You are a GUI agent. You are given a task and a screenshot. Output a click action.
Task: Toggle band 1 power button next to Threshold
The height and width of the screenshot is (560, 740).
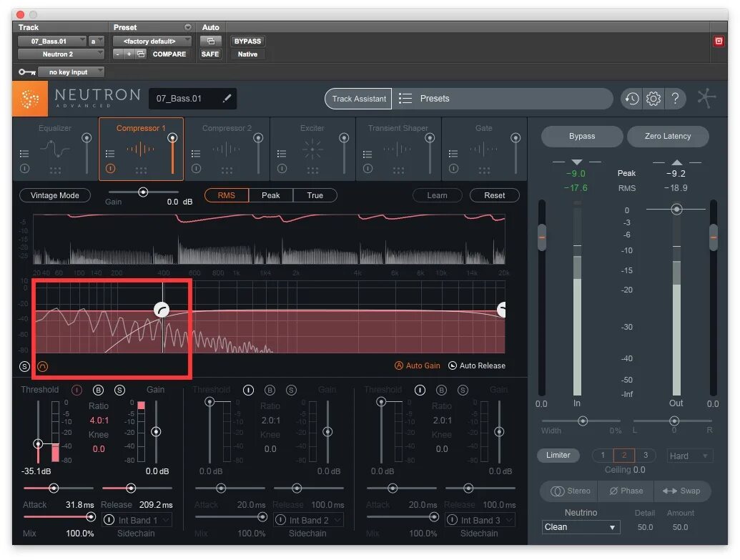point(77,390)
